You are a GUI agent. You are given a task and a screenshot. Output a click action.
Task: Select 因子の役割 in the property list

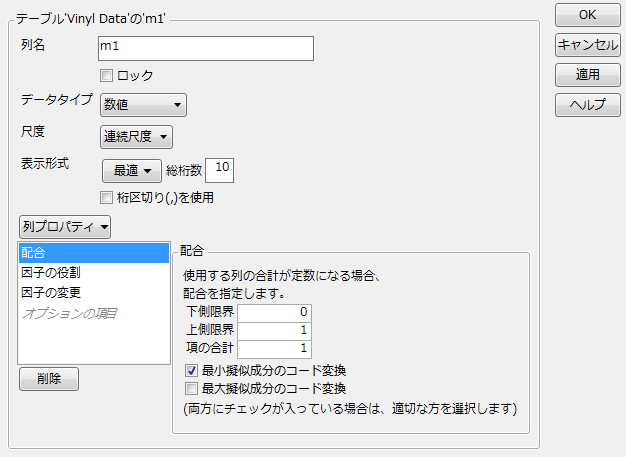click(x=95, y=272)
